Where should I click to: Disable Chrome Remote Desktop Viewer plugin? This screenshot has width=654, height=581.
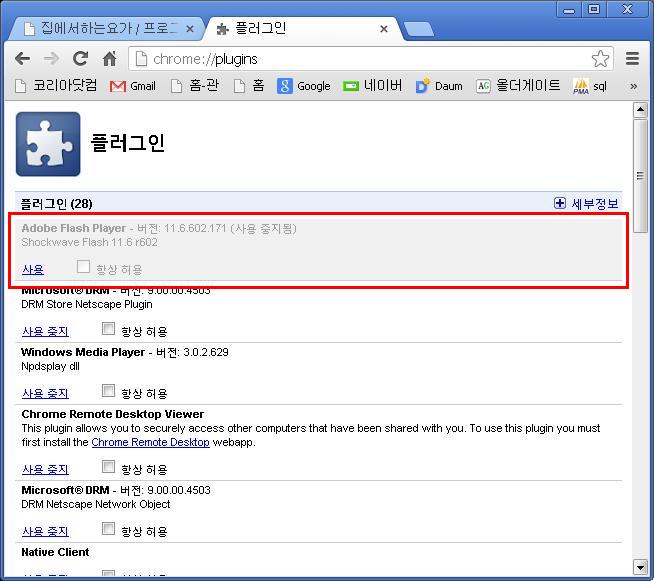click(45, 470)
